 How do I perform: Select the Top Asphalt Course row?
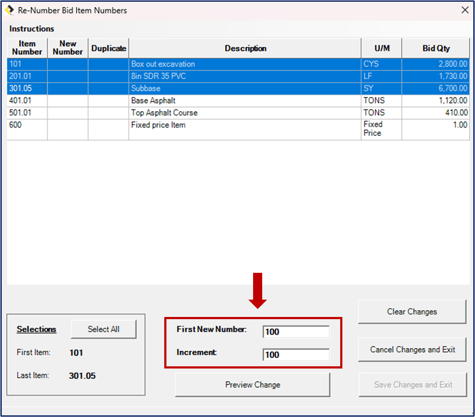(238, 113)
